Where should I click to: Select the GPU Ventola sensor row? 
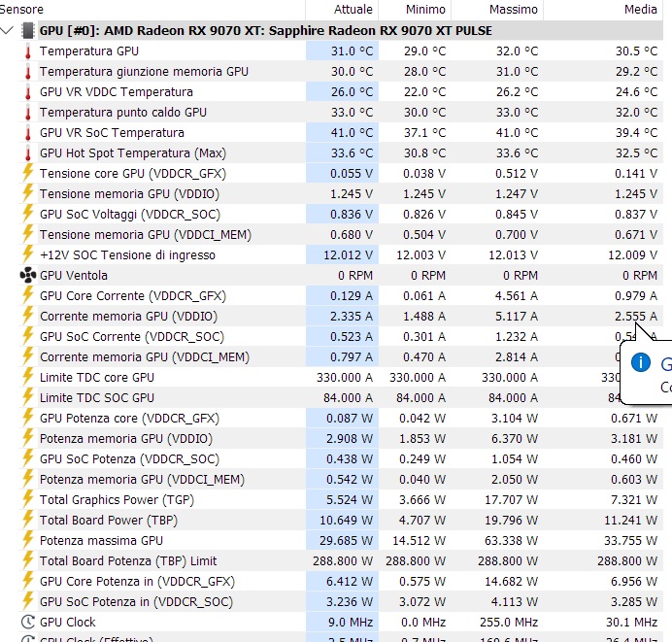coord(341,275)
